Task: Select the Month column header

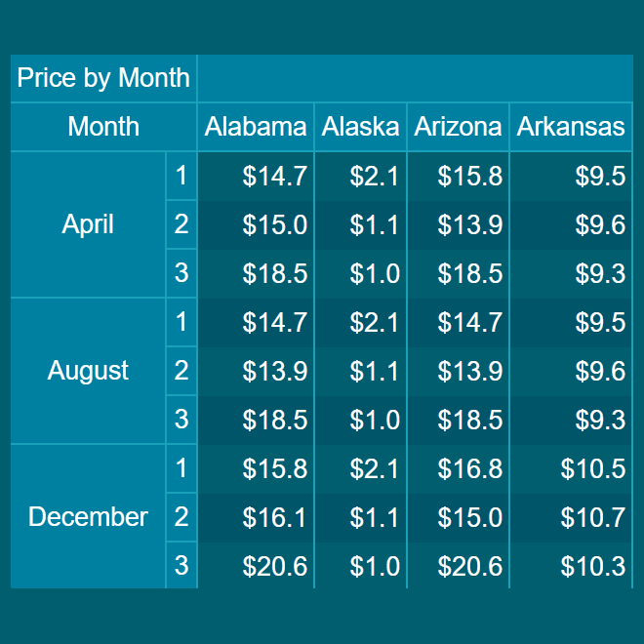Action: click(x=103, y=127)
